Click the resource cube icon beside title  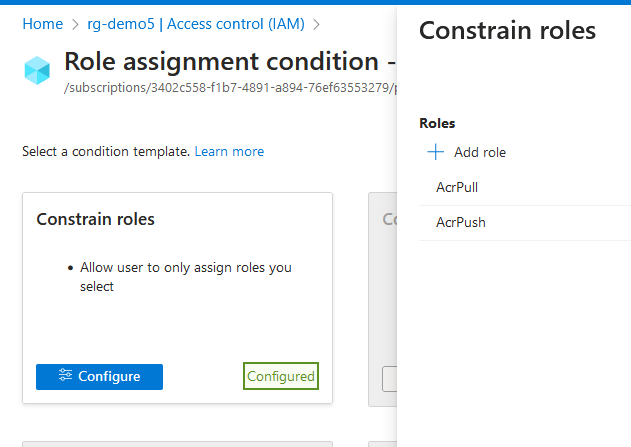tap(37, 70)
